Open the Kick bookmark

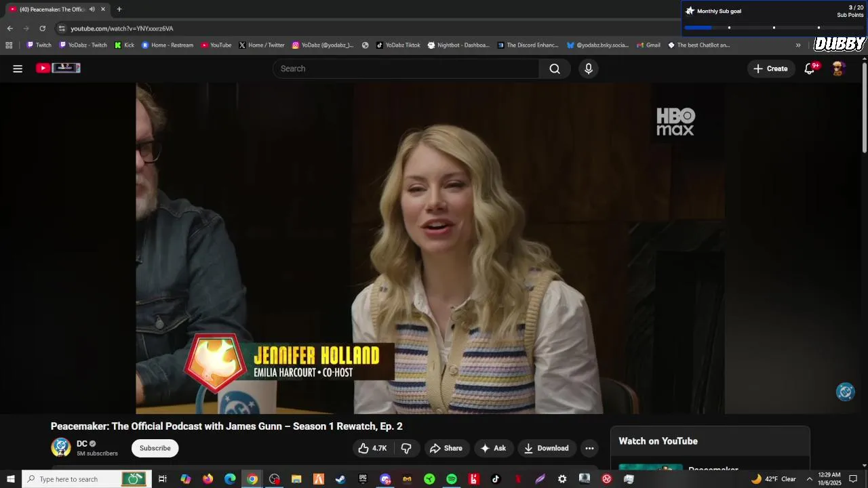(x=124, y=45)
